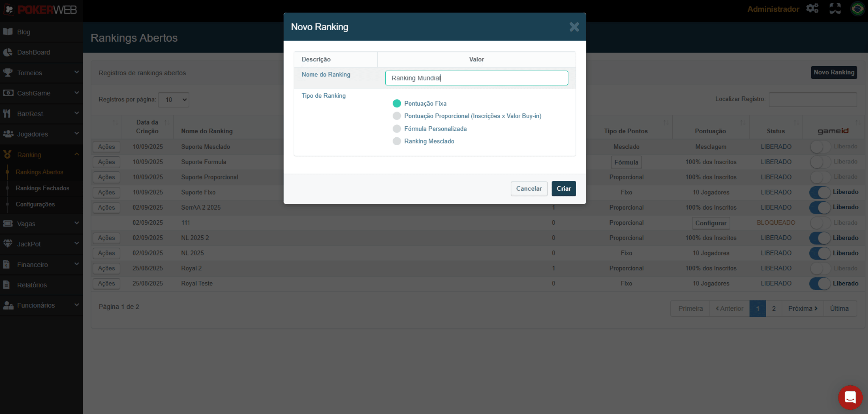Click the Blog book icon in sidebar

(x=8, y=32)
